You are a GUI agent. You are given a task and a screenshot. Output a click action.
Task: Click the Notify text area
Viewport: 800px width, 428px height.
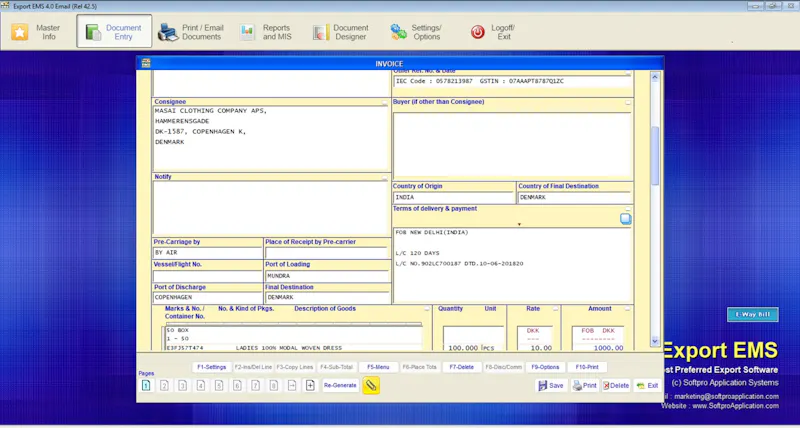(271, 208)
